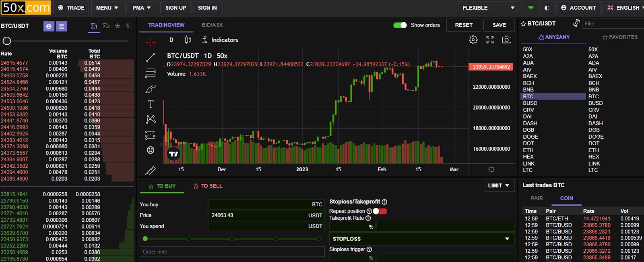Open the ACCOUNT button
The width and height of the screenshot is (644, 262).
[x=578, y=8]
